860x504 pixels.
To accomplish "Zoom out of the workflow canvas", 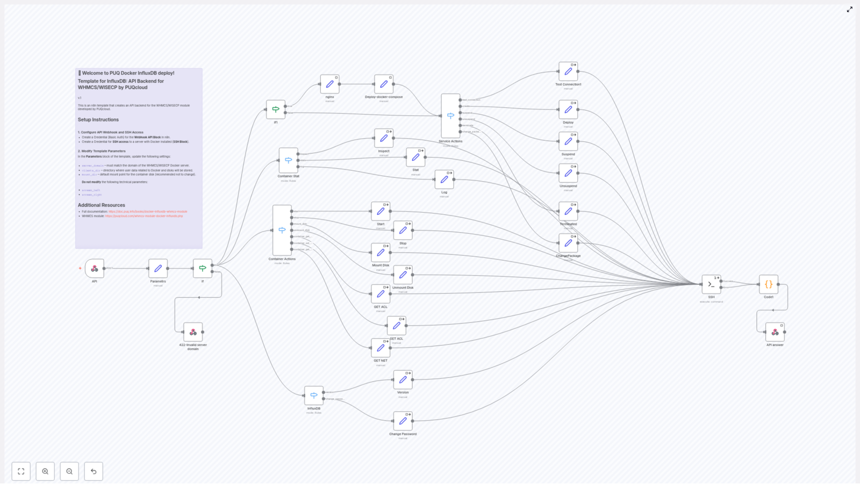I will [69, 471].
